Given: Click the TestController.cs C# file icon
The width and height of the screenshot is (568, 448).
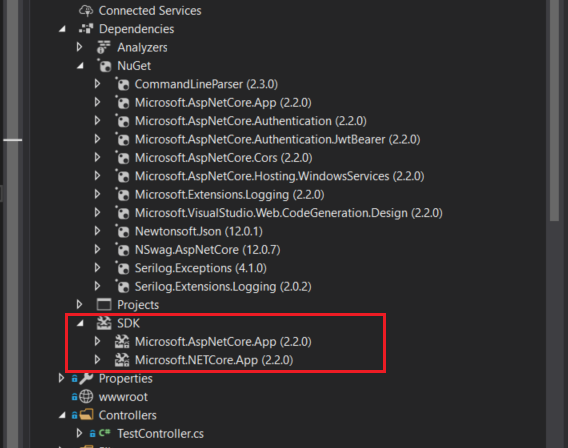Looking at the screenshot, I should (x=104, y=433).
